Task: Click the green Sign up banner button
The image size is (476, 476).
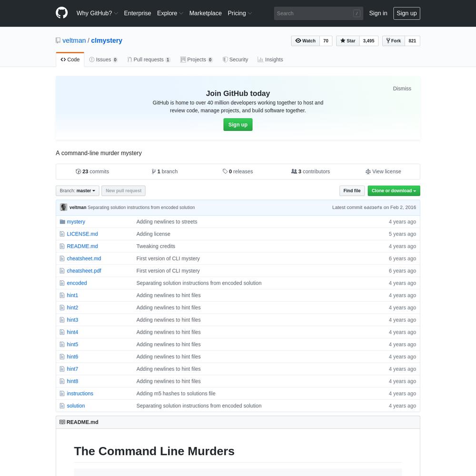Action: click(x=238, y=124)
